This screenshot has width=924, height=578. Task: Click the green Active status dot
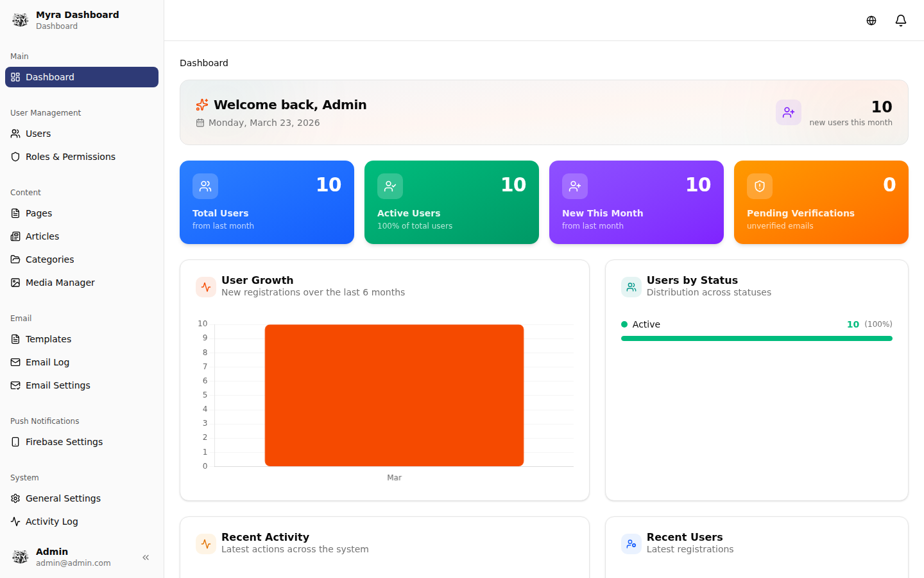click(624, 324)
